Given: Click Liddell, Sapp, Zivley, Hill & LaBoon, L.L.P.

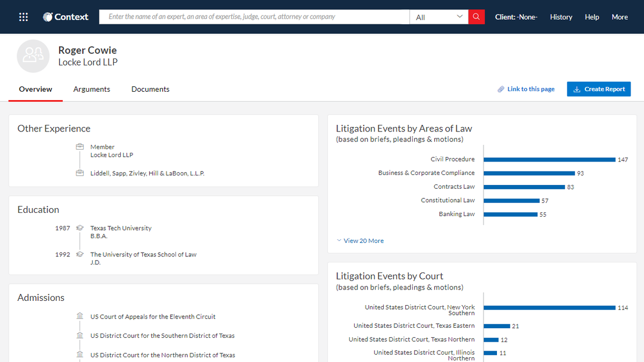Looking at the screenshot, I should (x=148, y=173).
